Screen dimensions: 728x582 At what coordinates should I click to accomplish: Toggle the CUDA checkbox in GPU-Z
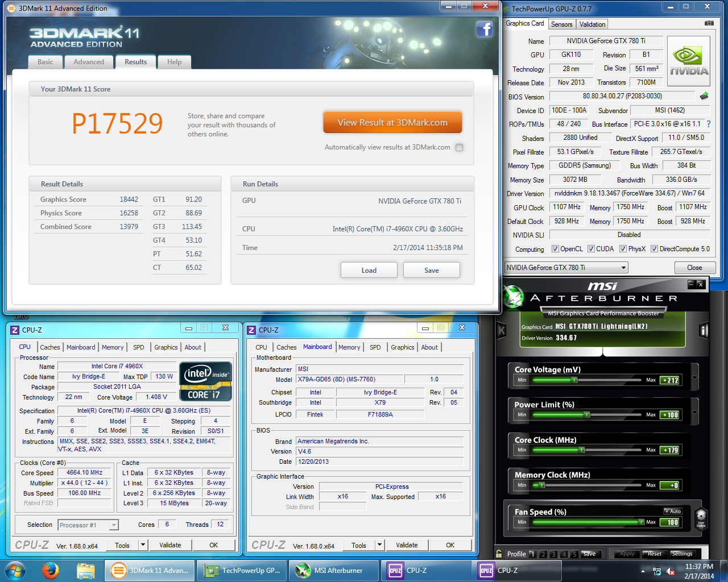(591, 249)
